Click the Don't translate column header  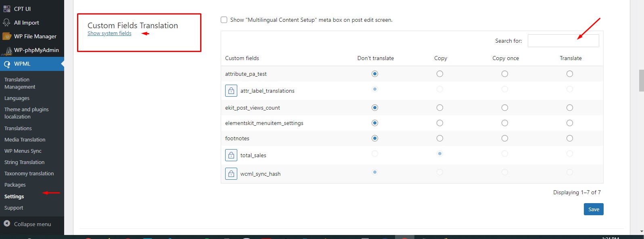coord(376,58)
